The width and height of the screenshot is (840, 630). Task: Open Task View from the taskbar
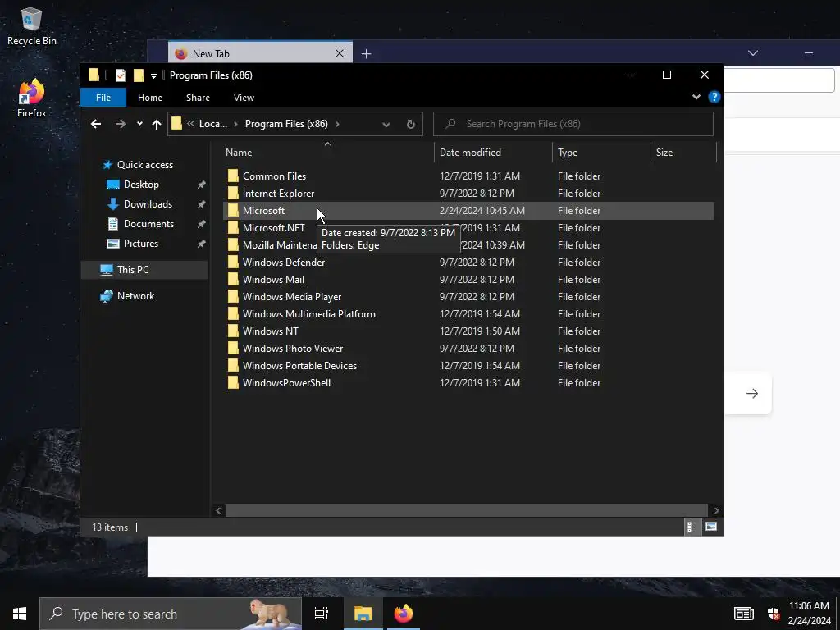[x=321, y=614]
